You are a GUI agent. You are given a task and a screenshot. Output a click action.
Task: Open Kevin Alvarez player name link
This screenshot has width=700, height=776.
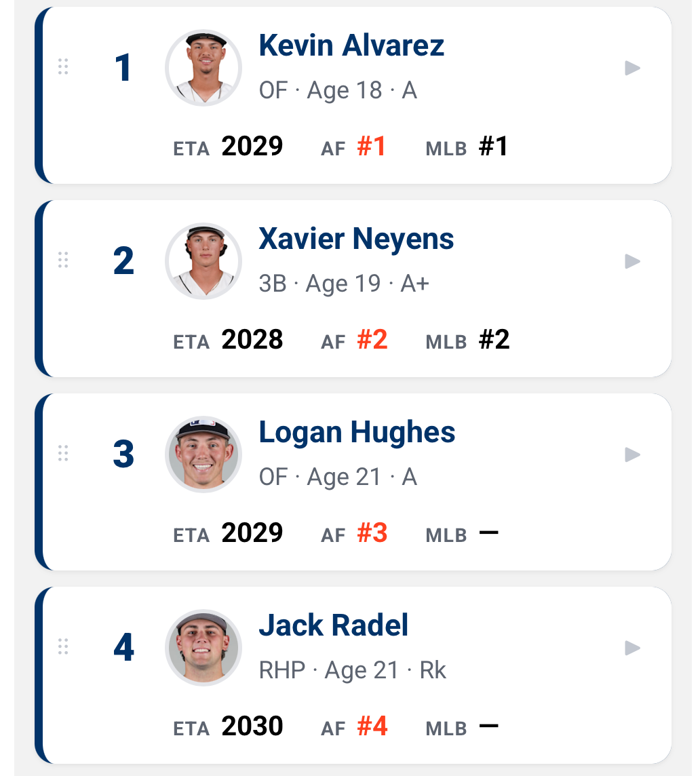(351, 45)
